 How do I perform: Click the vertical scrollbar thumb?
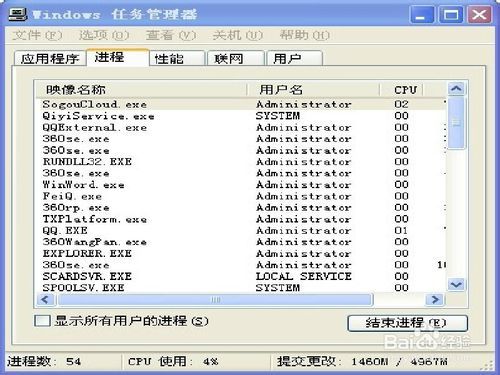point(456,123)
